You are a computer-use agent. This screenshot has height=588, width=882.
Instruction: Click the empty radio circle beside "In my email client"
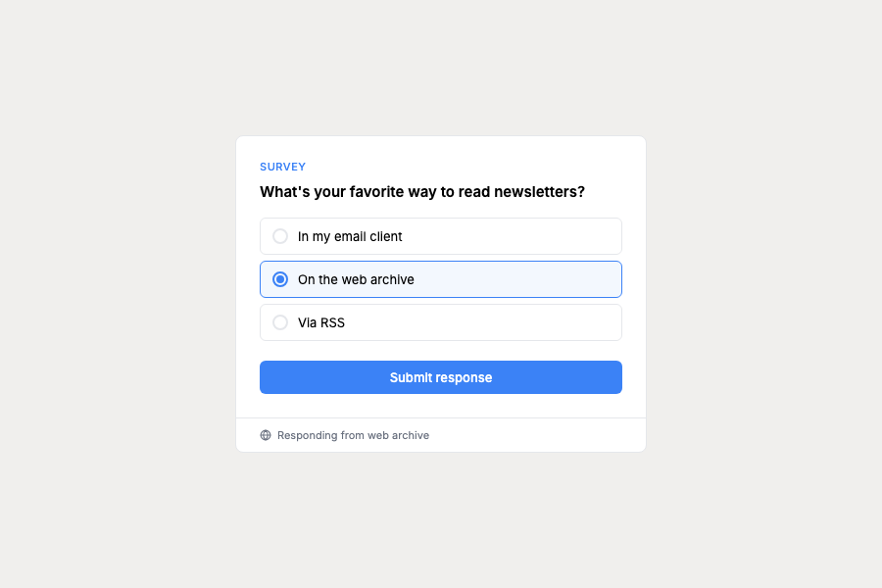[x=280, y=236]
